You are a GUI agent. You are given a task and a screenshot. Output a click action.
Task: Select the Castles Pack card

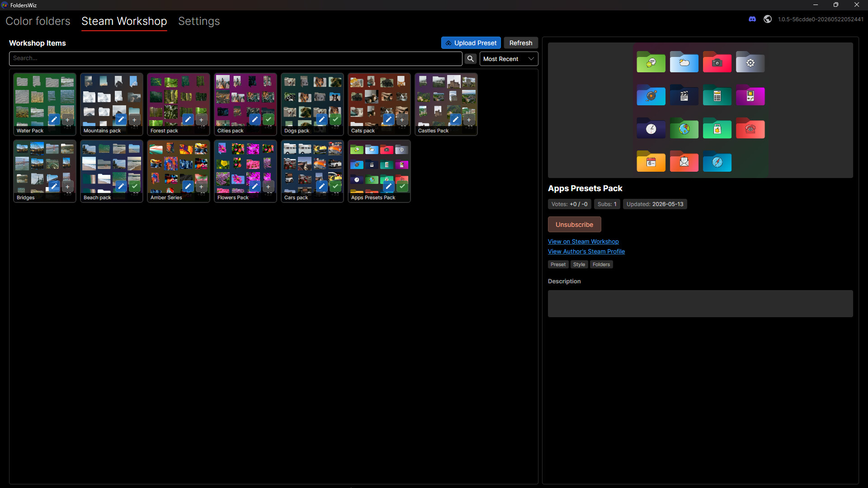pyautogui.click(x=446, y=104)
